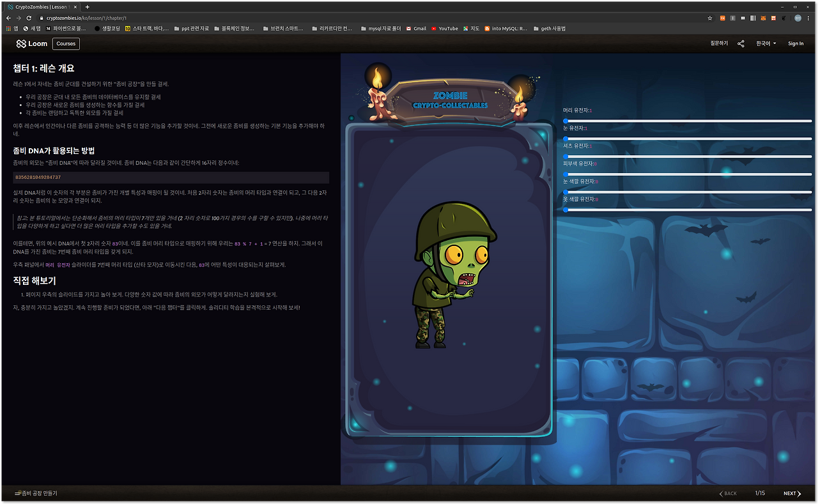818x504 pixels.
Task: Click the 피부색 유전자 slider
Action: click(688, 174)
